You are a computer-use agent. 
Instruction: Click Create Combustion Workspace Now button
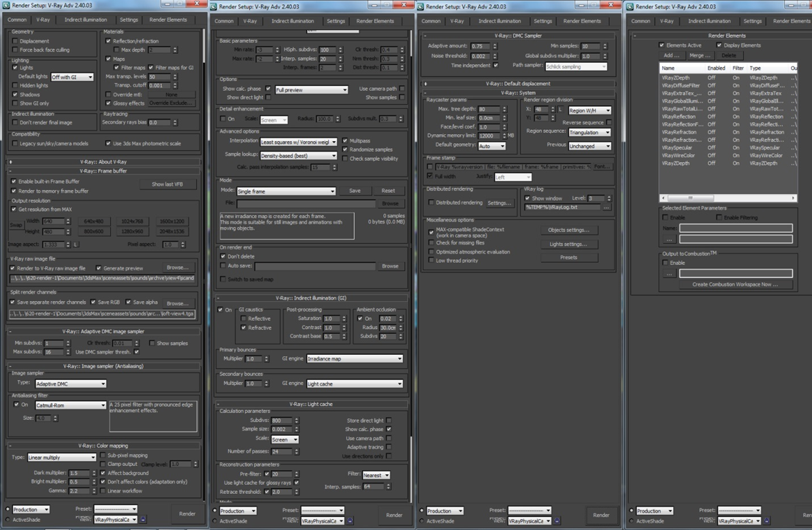point(735,285)
